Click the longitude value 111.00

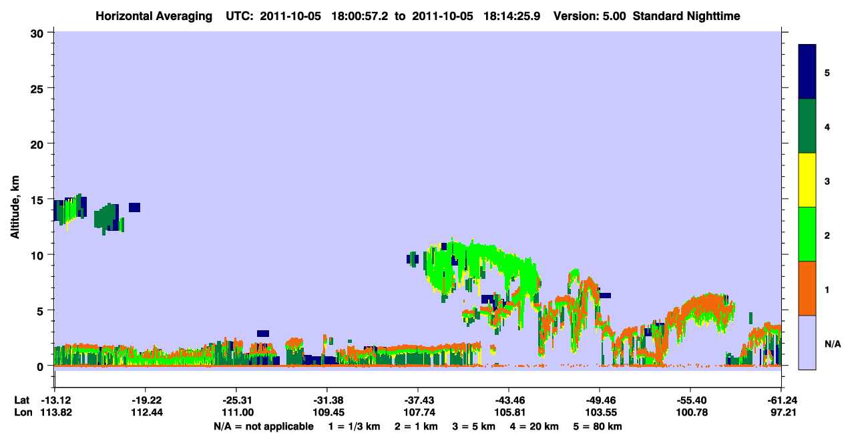click(236, 412)
